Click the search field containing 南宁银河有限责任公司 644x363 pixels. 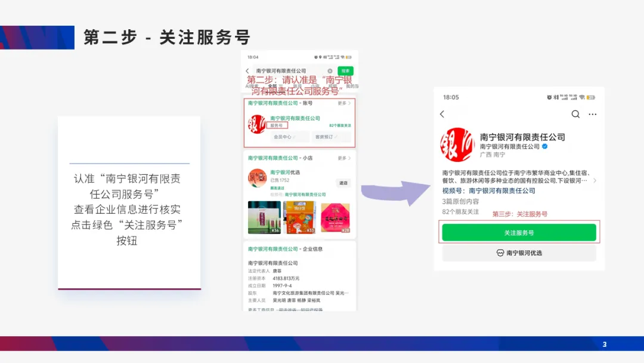click(294, 71)
